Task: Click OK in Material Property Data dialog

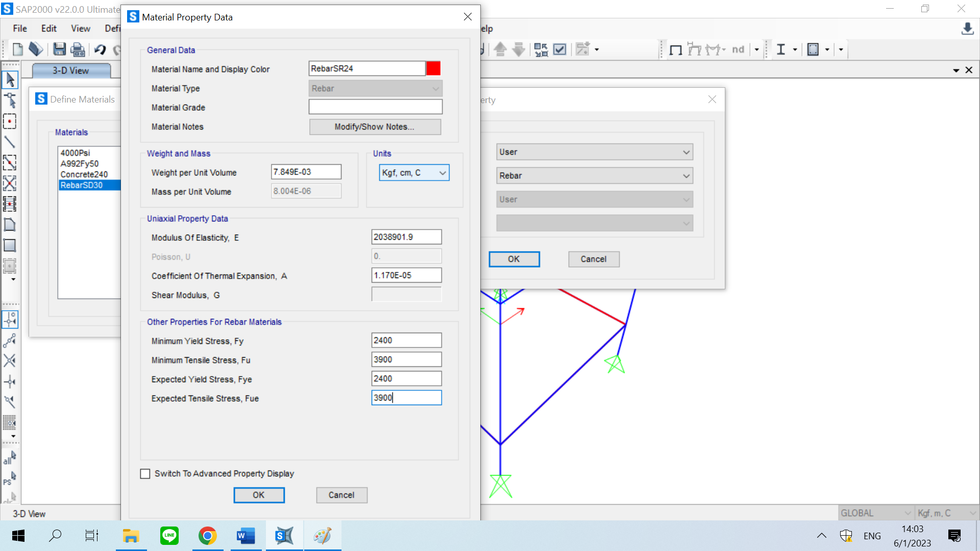Action: (259, 495)
